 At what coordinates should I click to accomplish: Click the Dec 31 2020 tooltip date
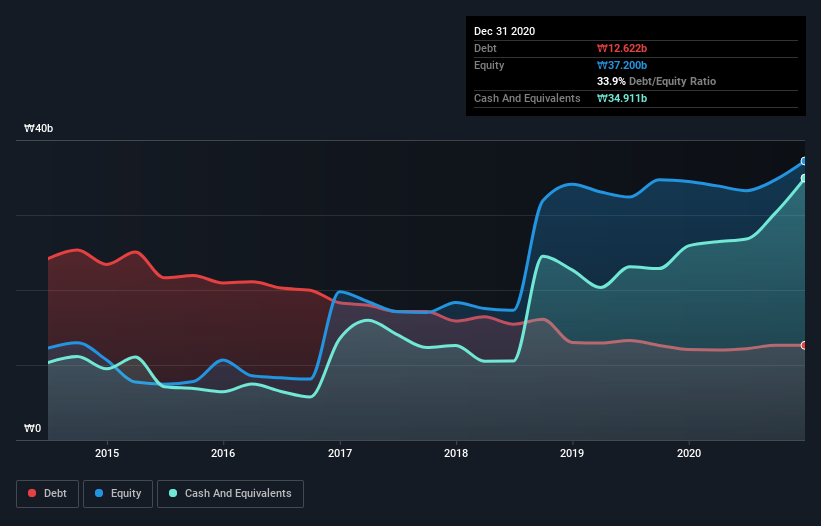click(x=505, y=31)
